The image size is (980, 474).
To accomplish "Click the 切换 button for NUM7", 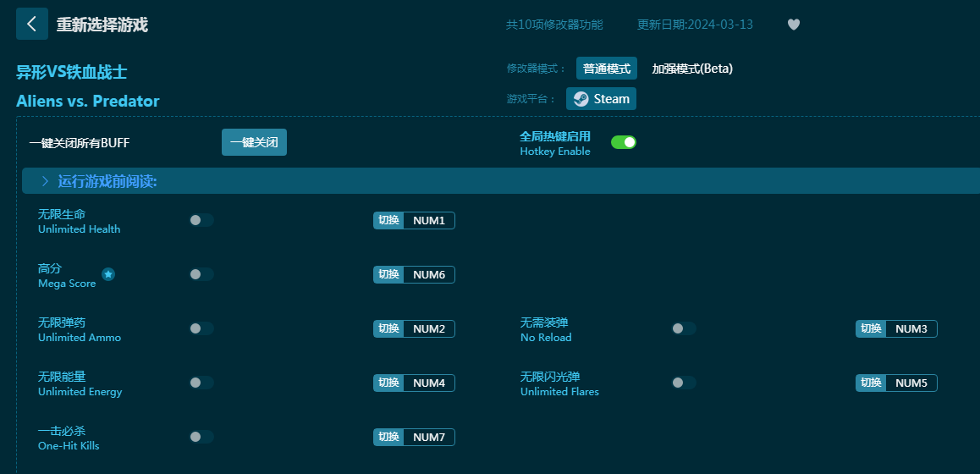I will (x=388, y=437).
